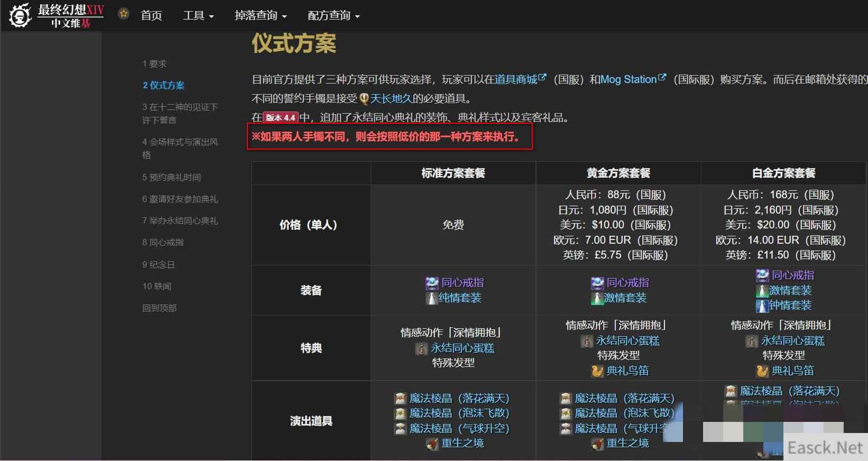Click 魔法棱晶（泡沫飞散）icon in 标准方案 column
The height and width of the screenshot is (461, 868).
401,413
